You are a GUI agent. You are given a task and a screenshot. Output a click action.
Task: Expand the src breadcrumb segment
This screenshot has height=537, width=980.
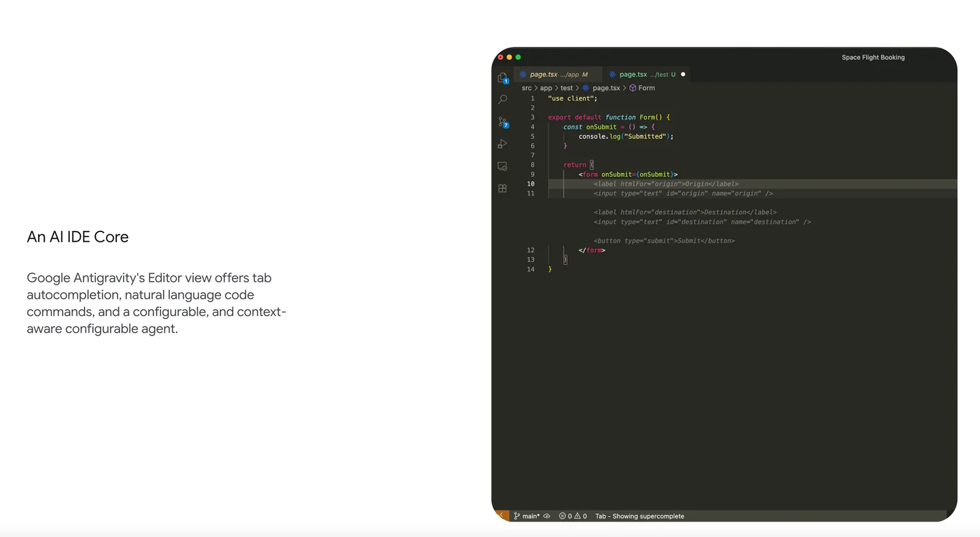coord(527,88)
